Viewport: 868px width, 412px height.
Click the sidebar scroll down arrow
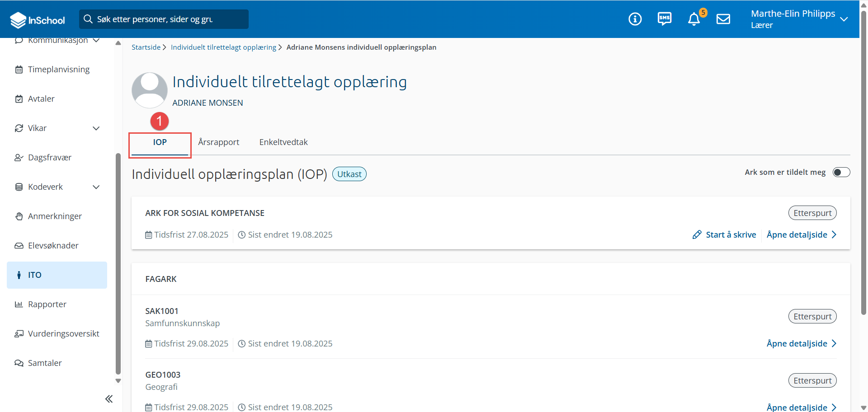[x=118, y=381]
